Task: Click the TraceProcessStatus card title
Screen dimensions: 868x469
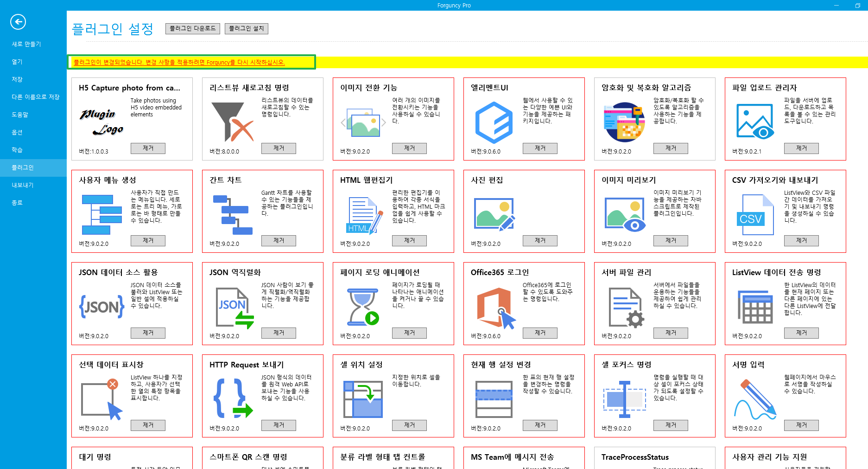Action: point(635,457)
